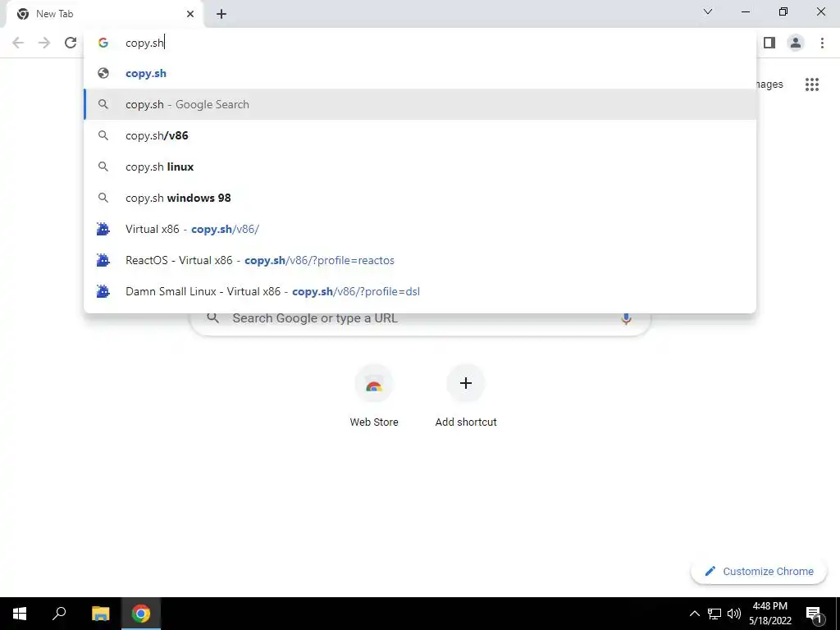Viewport: 840px width, 630px height.
Task: Click the Google G icon in omnibox
Action: pyautogui.click(x=103, y=43)
